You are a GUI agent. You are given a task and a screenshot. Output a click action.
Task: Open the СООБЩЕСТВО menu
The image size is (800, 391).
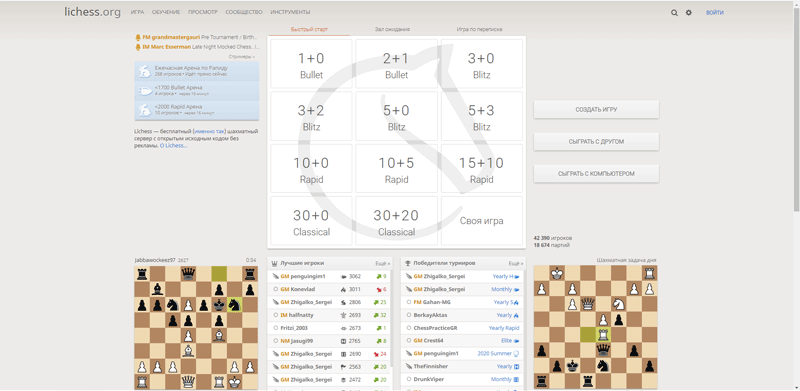(244, 12)
